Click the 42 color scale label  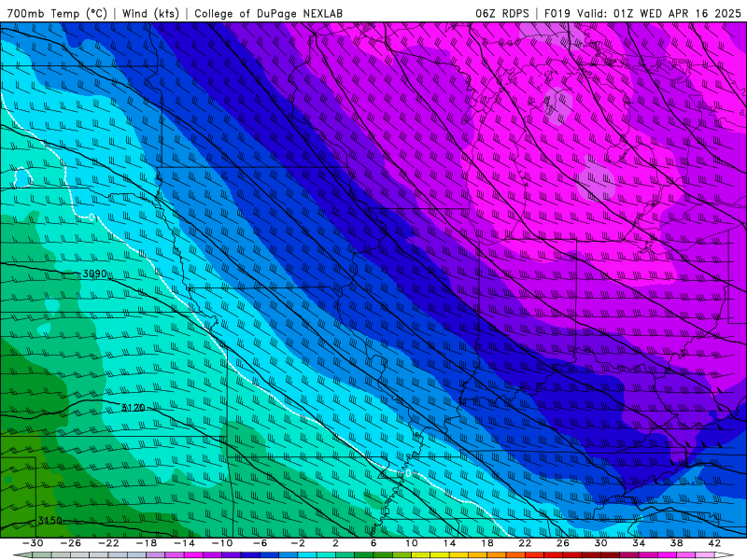714,543
